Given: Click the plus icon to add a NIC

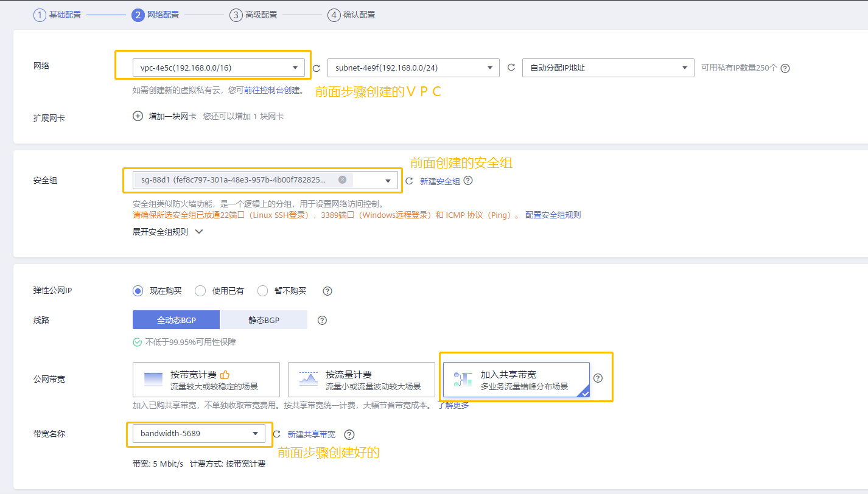Looking at the screenshot, I should (x=138, y=116).
